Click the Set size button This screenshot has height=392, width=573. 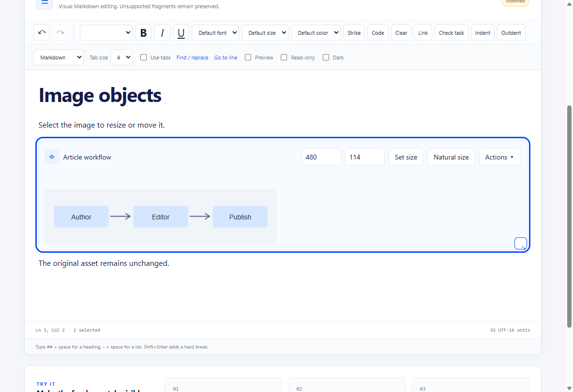pyautogui.click(x=406, y=157)
